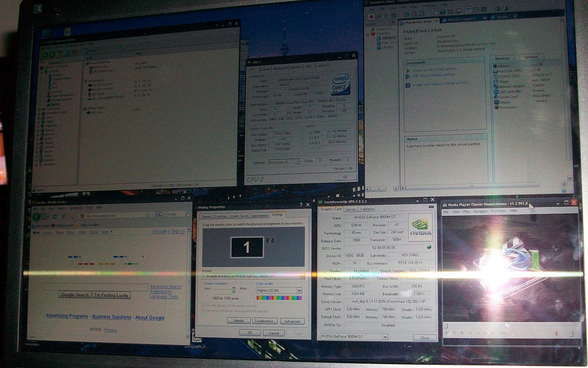Screen dimensions: 588x368
Task: Click the Firefox reload icon
Action: 55,216
